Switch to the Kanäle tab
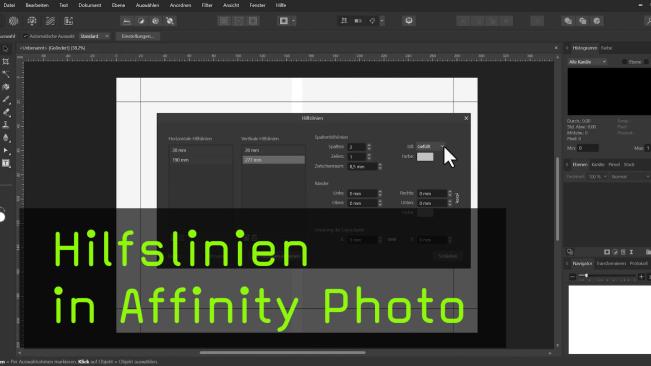 click(598, 165)
